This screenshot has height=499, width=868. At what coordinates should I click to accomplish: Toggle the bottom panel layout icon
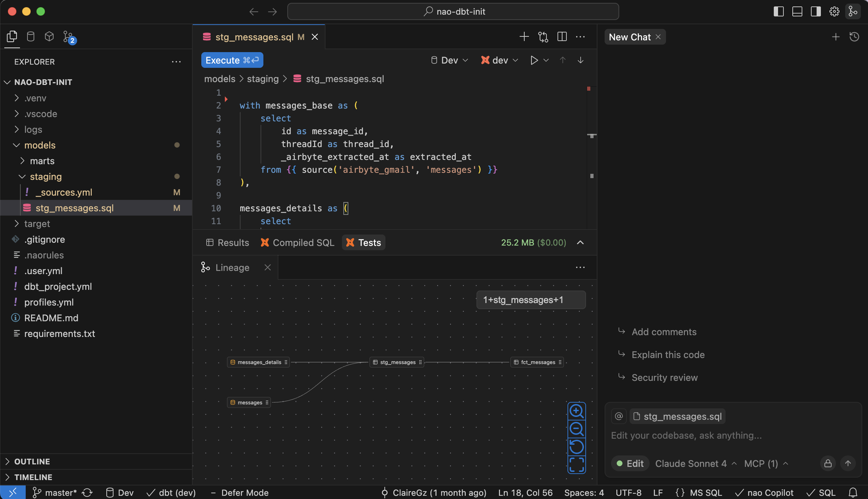tap(797, 11)
